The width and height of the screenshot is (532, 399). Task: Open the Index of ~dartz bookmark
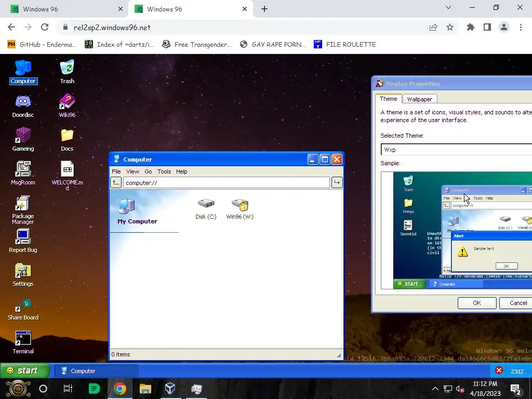[x=119, y=45]
